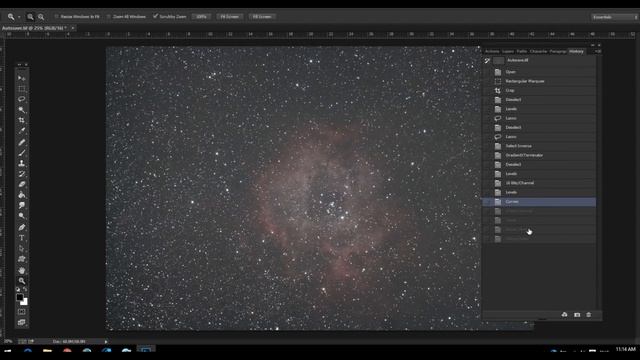The height and width of the screenshot is (360, 640).
Task: Select Rectangular Marquee history state
Action: 539,81
